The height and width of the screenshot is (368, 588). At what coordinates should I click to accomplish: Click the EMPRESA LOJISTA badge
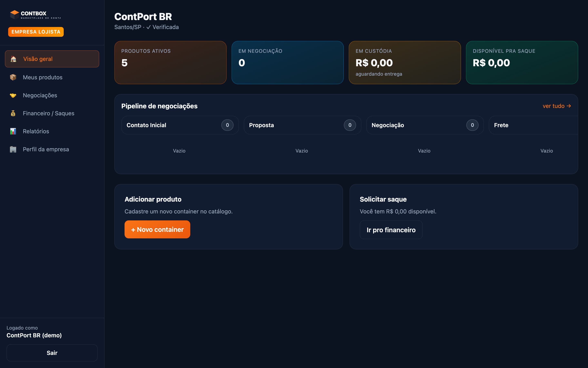(x=36, y=32)
